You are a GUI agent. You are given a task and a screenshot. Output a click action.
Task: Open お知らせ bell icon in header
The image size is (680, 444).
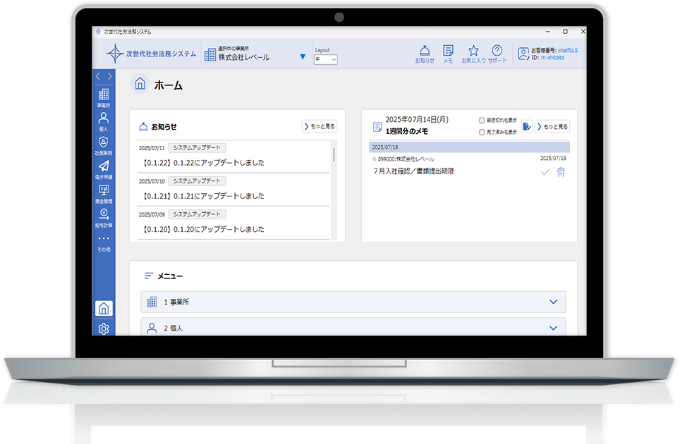pos(424,52)
